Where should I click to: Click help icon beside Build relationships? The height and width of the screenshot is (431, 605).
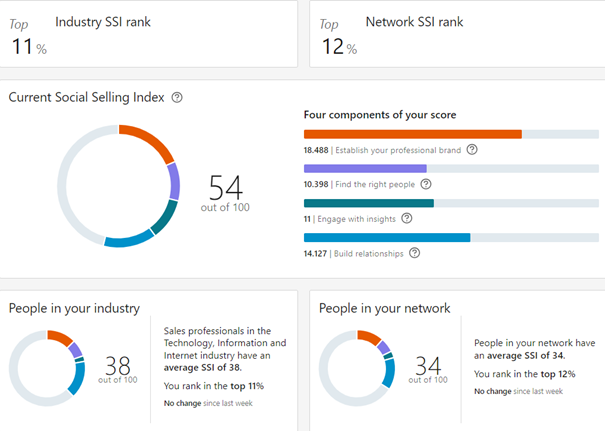(414, 253)
